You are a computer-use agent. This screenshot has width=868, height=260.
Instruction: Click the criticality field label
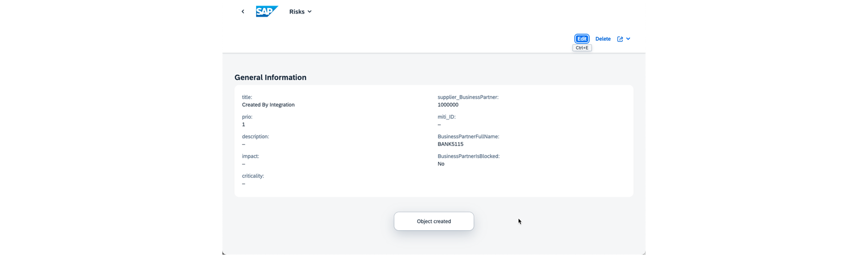[x=253, y=176]
